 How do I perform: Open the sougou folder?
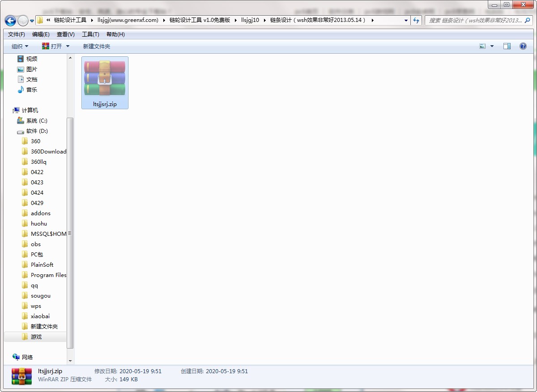pyautogui.click(x=36, y=295)
